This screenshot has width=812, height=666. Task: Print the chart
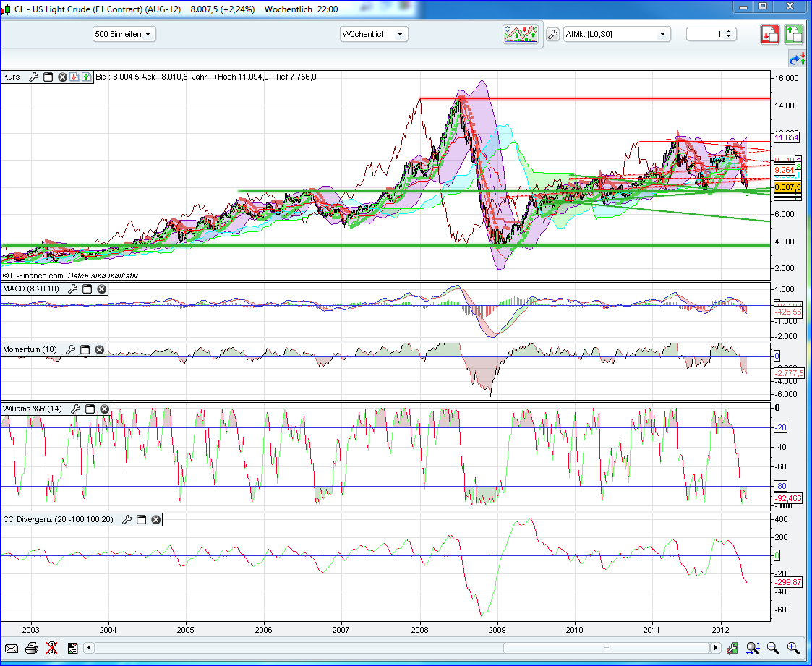pos(31,648)
